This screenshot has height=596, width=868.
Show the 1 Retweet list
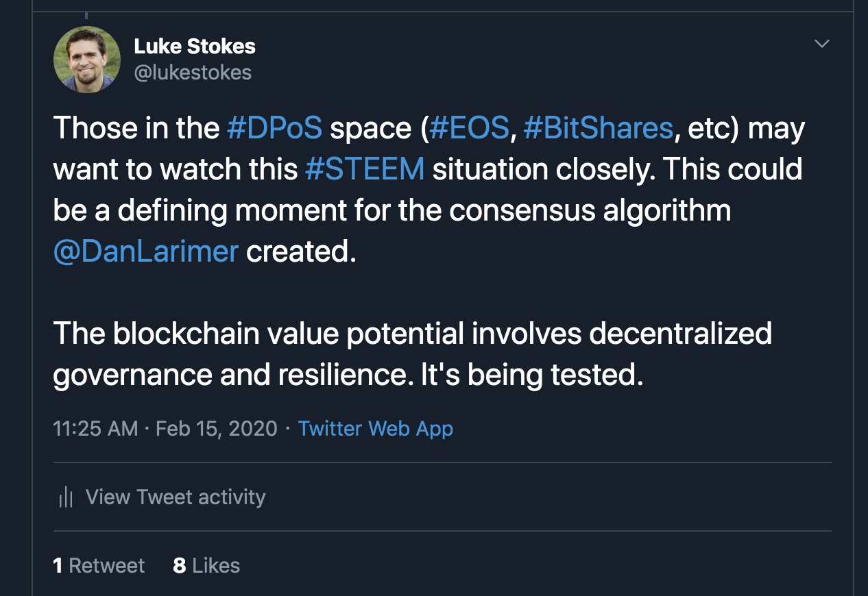pyautogui.click(x=99, y=566)
